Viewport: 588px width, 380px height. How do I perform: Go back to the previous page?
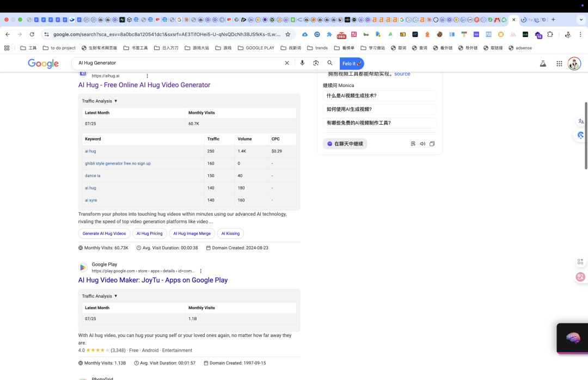point(8,34)
